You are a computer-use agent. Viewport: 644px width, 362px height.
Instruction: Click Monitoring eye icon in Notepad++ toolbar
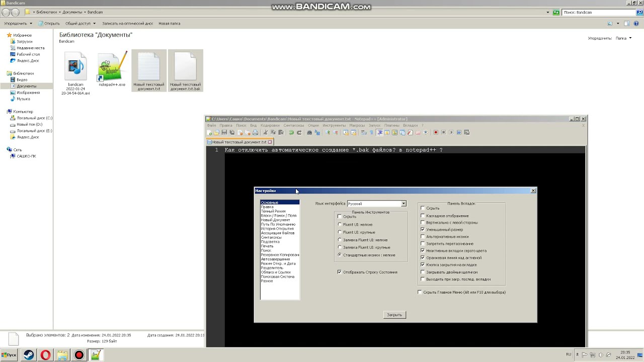point(426,132)
